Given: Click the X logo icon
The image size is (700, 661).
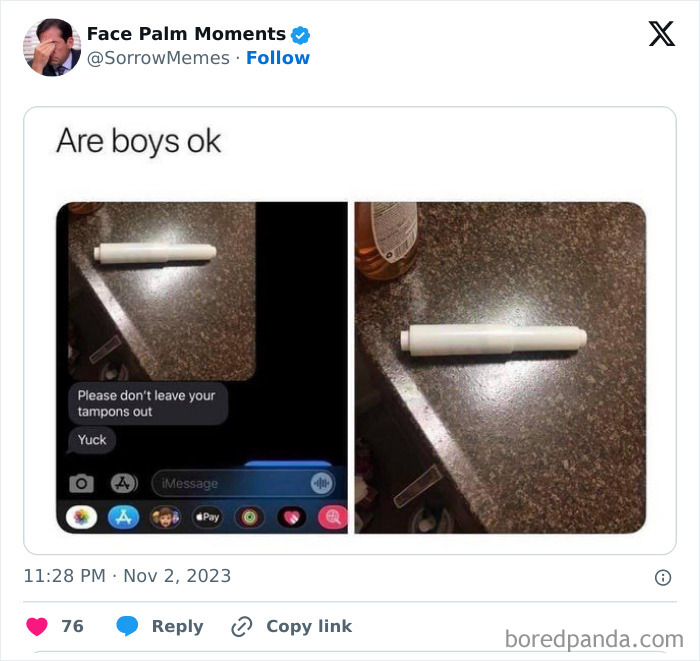Looking at the screenshot, I should tap(662, 33).
